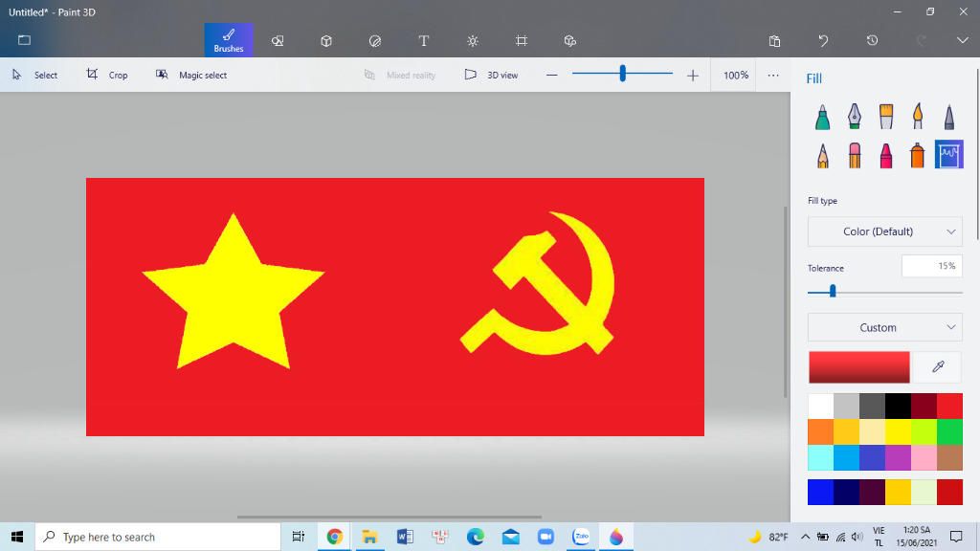
Task: Choose the Crop tool
Action: click(x=107, y=75)
